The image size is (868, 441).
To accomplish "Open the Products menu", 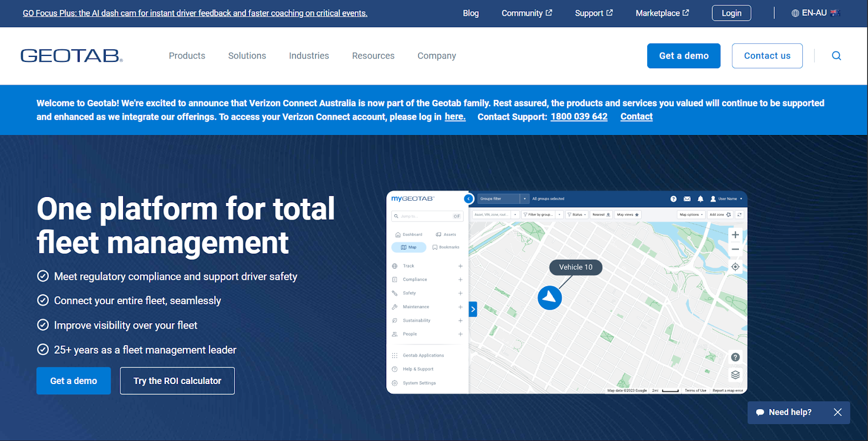I will tap(187, 56).
